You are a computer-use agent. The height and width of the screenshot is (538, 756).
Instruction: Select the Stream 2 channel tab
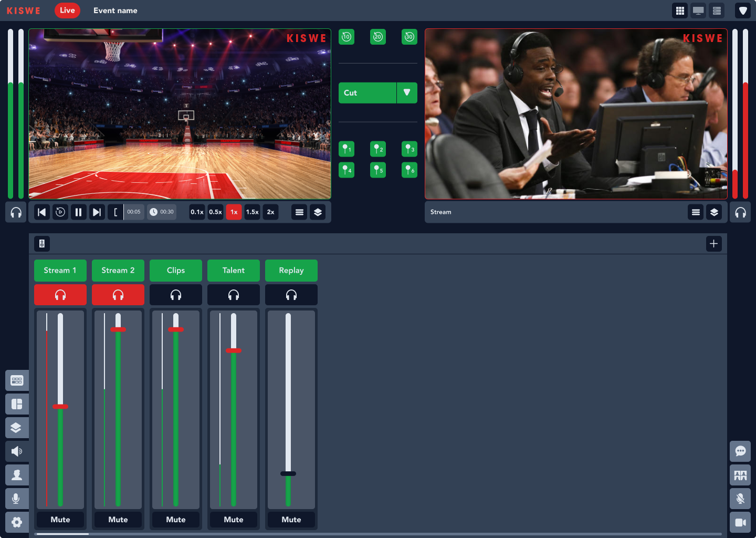coord(118,270)
